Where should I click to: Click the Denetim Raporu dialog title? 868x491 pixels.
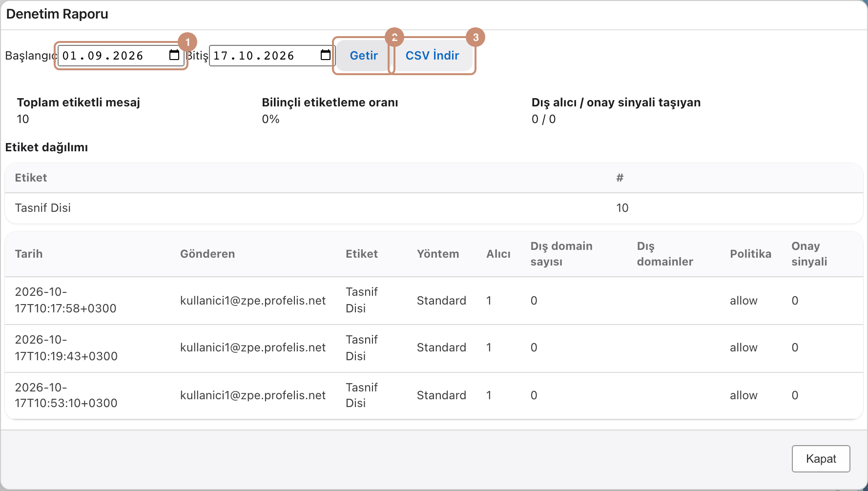point(57,14)
